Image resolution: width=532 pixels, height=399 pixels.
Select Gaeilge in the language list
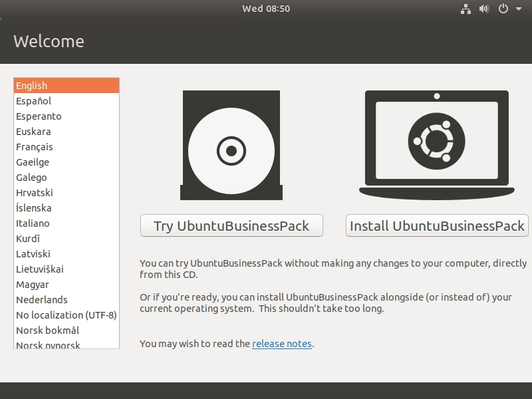point(66,162)
